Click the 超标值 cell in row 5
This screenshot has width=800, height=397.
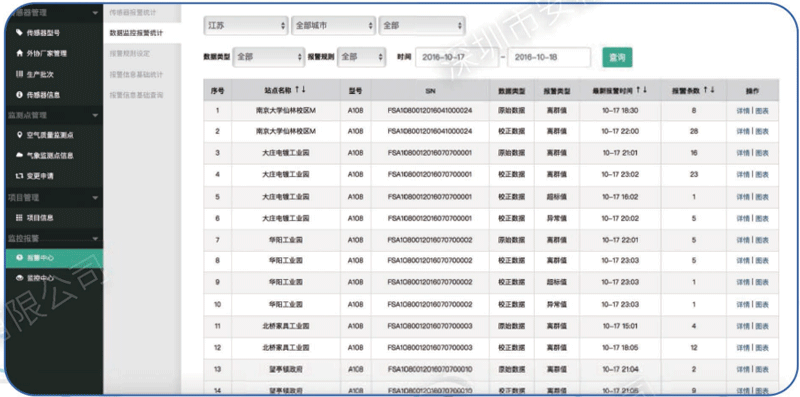pyautogui.click(x=556, y=196)
